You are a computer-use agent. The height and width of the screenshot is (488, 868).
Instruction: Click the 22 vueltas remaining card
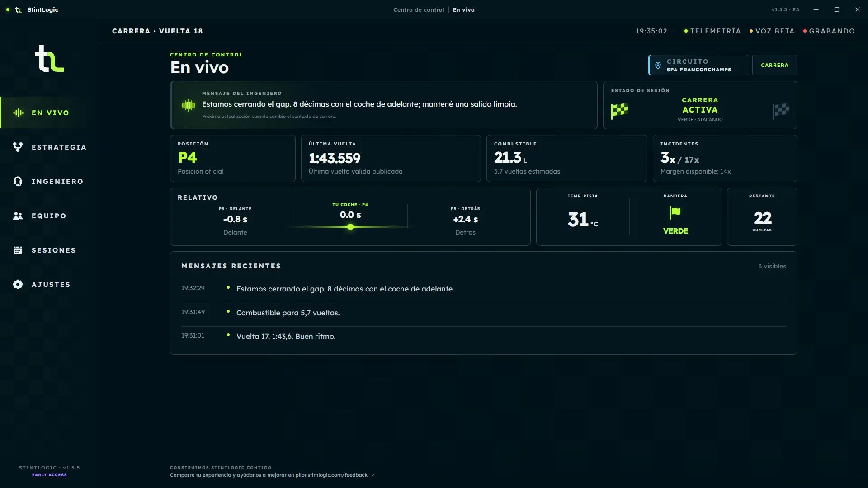pos(762,216)
